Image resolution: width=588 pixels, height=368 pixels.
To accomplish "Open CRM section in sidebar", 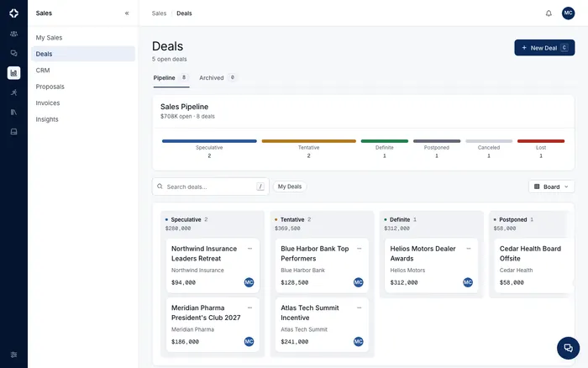I will tap(83, 70).
